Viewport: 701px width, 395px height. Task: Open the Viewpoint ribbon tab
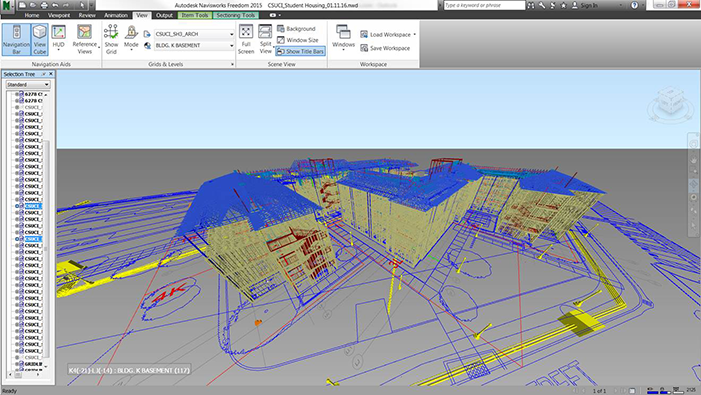(59, 15)
